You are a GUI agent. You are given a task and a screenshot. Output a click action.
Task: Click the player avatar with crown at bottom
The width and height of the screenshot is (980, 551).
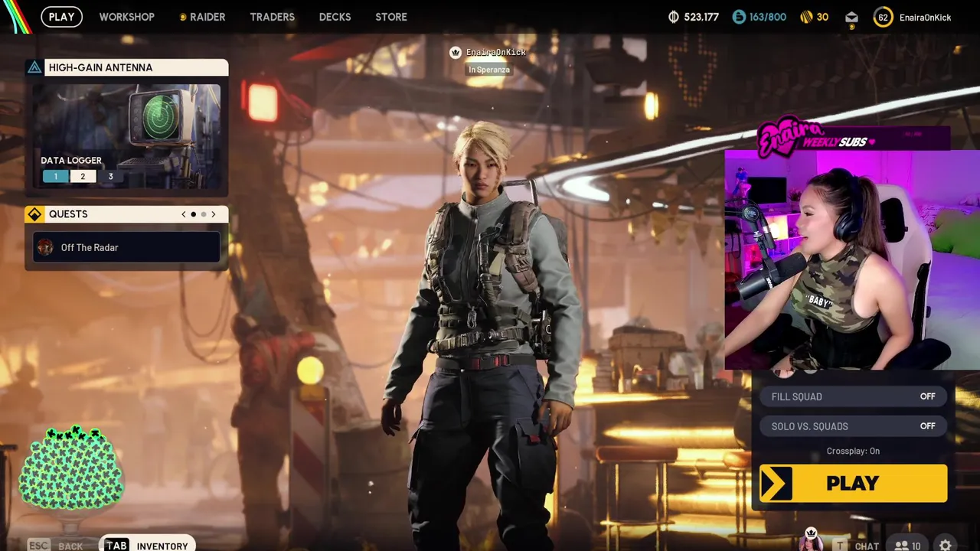[811, 540]
